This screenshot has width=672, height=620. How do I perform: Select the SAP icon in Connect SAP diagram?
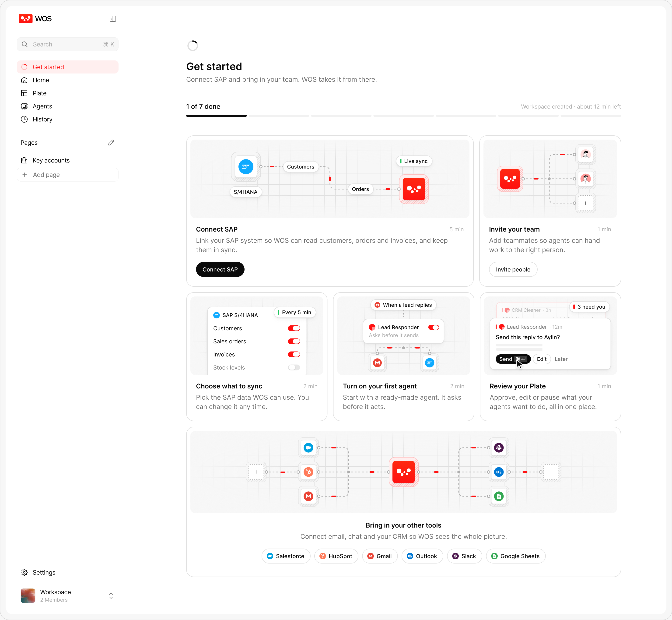(246, 167)
